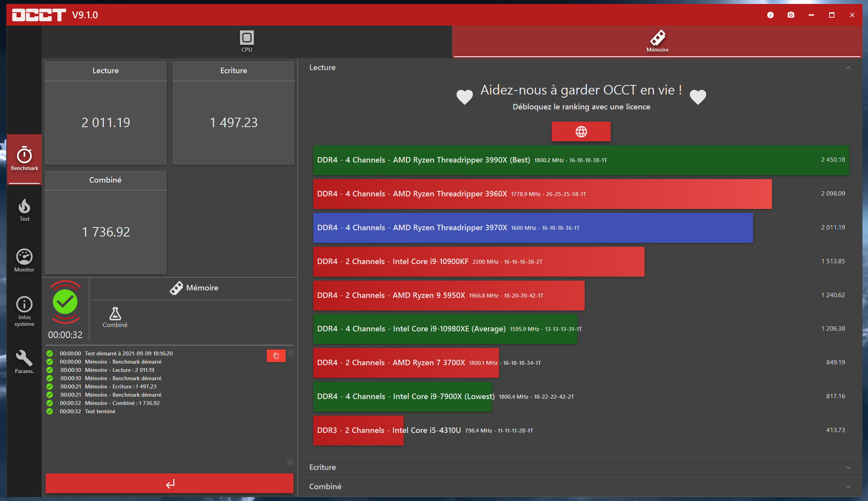The width and height of the screenshot is (868, 501).
Task: Click the blue Threadripper 3970X result bar
Action: (x=532, y=228)
